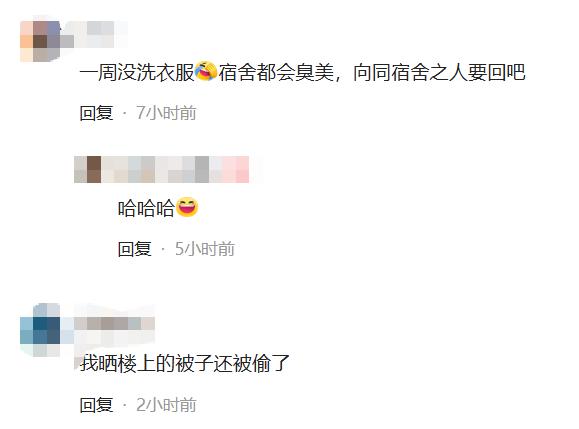
Task: Click the 2小时前 timestamp
Action: (x=166, y=405)
